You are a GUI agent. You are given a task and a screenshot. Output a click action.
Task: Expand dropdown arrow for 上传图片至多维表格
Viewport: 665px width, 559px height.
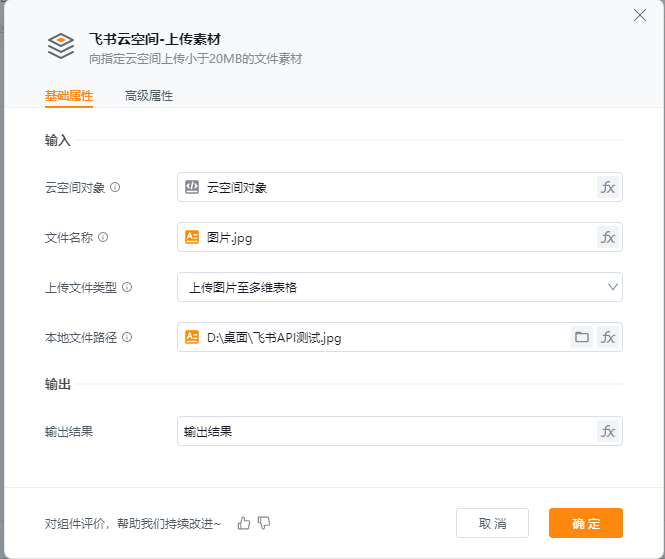click(x=612, y=287)
